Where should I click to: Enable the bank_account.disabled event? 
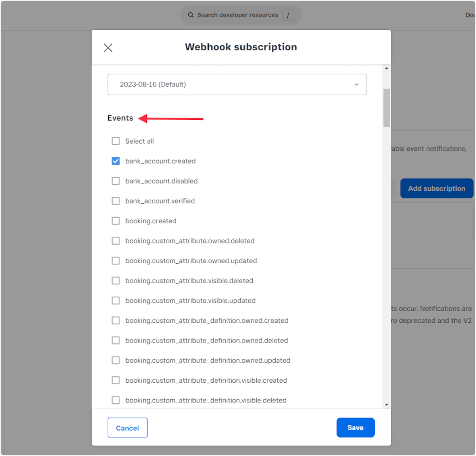click(x=115, y=181)
